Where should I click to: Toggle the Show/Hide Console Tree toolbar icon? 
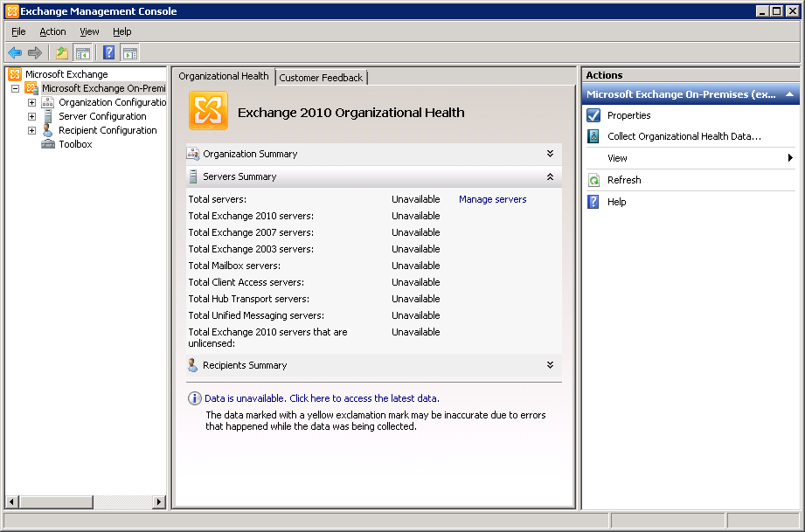click(83, 52)
